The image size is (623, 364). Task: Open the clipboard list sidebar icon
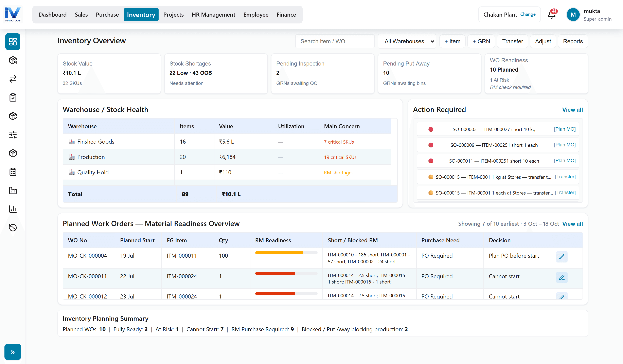(13, 172)
